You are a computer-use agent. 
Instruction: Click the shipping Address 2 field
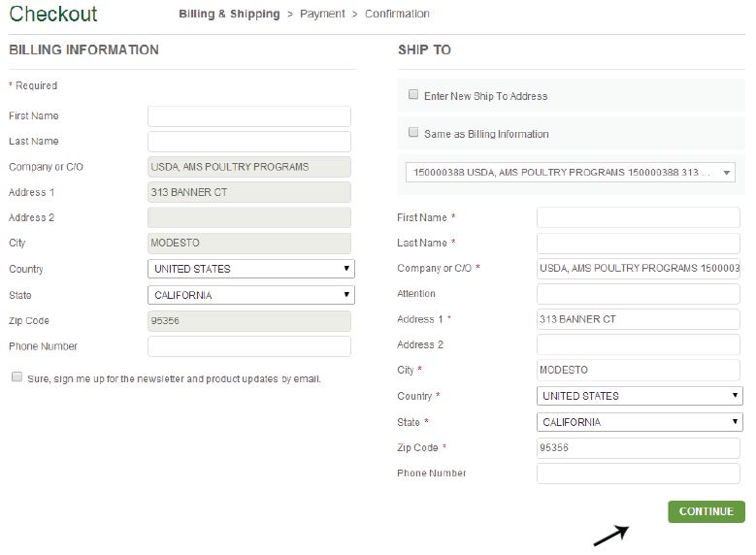tap(638, 344)
